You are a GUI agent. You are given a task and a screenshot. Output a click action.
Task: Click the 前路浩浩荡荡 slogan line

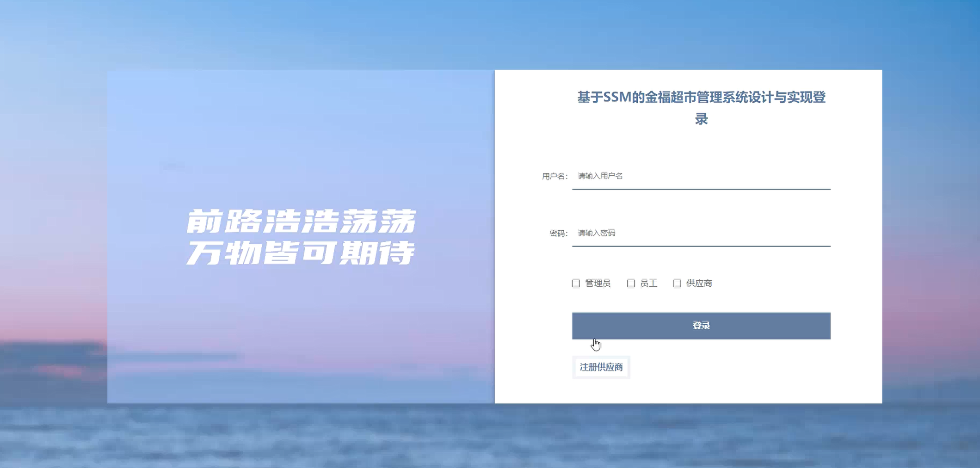(301, 221)
